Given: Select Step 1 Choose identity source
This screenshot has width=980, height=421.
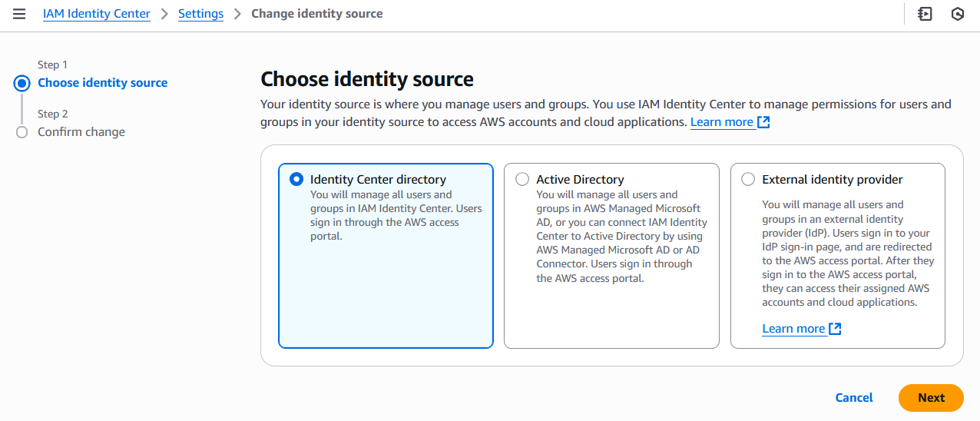Looking at the screenshot, I should tap(102, 83).
